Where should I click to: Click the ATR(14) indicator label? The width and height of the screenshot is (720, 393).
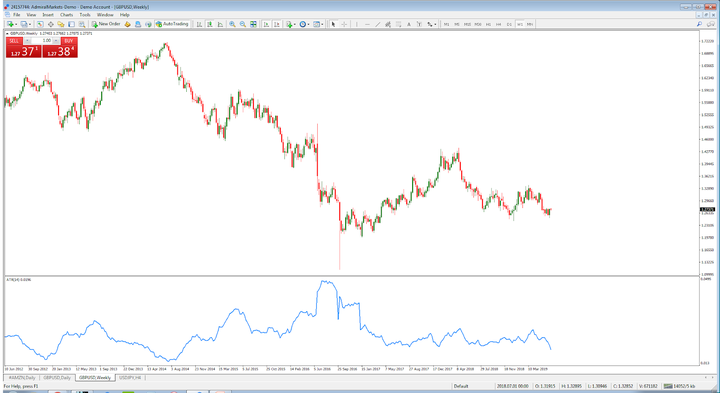click(18, 279)
